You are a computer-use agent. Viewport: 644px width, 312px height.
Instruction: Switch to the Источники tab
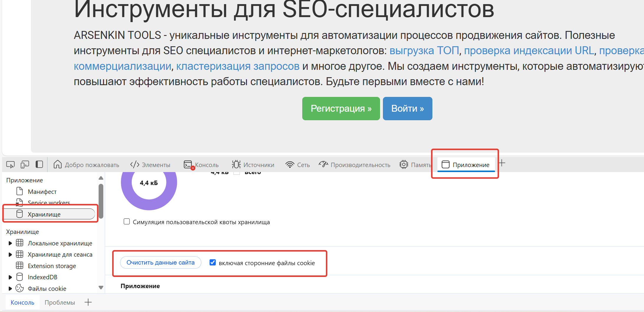[x=253, y=165]
